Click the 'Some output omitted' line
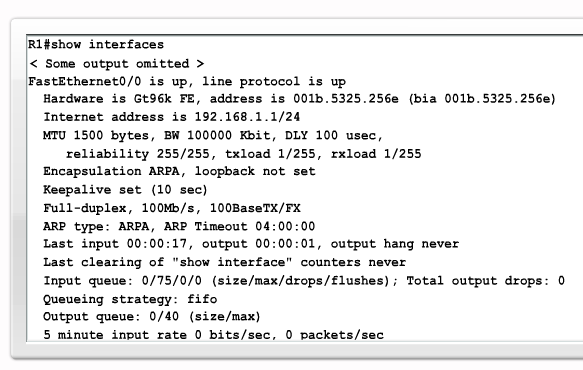 [117, 64]
